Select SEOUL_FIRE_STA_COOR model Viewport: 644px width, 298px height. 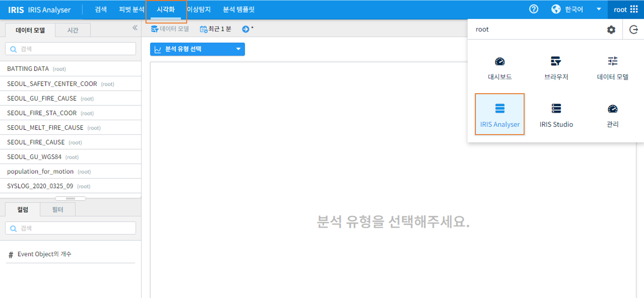click(71, 113)
